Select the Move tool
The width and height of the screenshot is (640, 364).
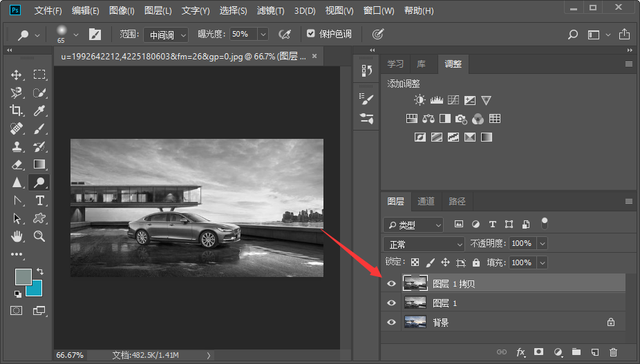(17, 75)
